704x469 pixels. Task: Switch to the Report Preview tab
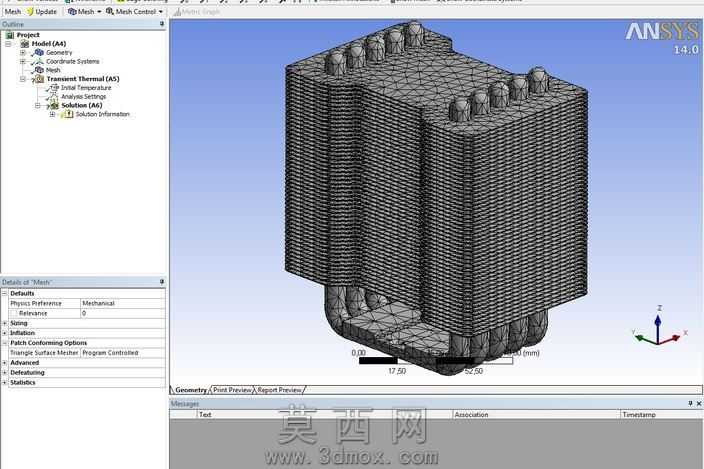coord(279,390)
